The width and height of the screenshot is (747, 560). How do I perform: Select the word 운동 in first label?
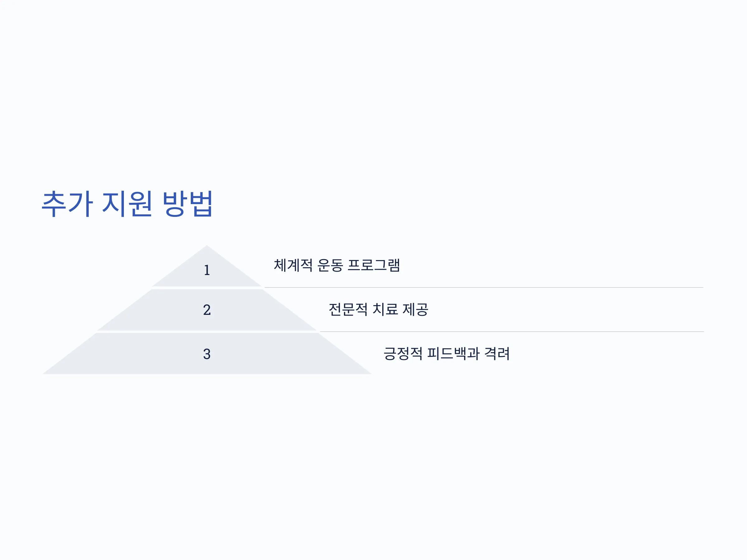330,265
